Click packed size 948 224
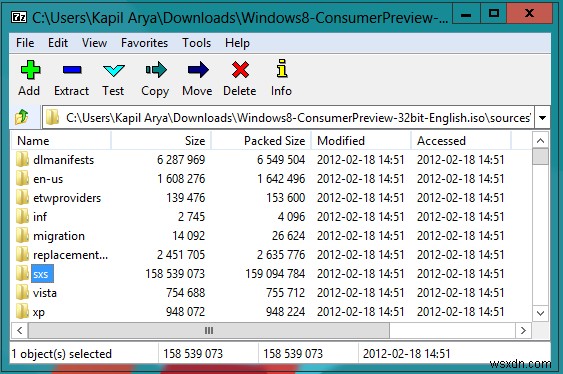Viewport: 563px width, 374px height. tap(285, 312)
